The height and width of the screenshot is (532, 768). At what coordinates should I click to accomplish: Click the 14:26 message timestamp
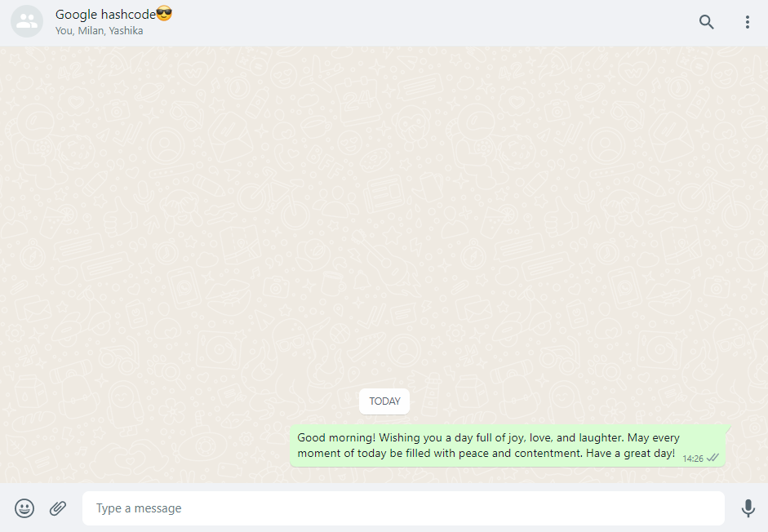(693, 459)
